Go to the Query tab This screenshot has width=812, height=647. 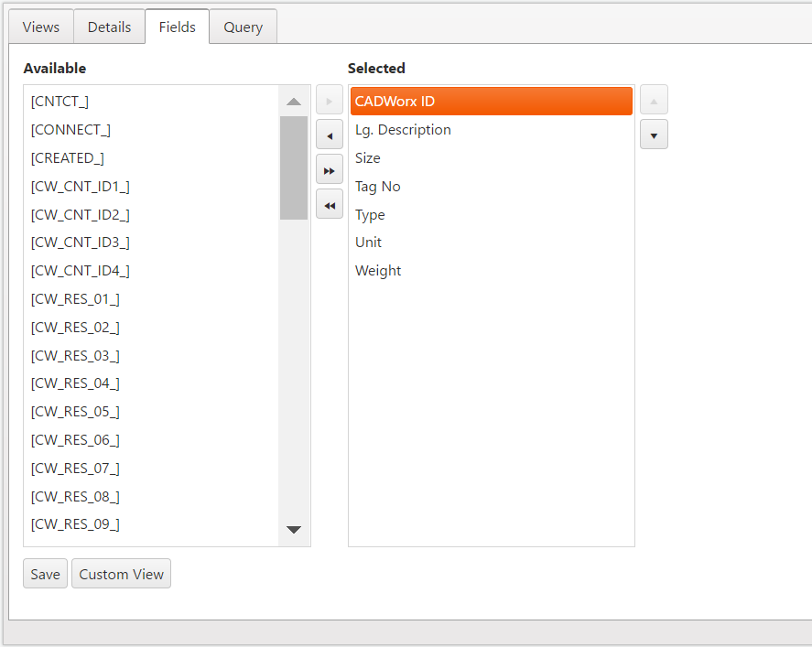pyautogui.click(x=243, y=27)
